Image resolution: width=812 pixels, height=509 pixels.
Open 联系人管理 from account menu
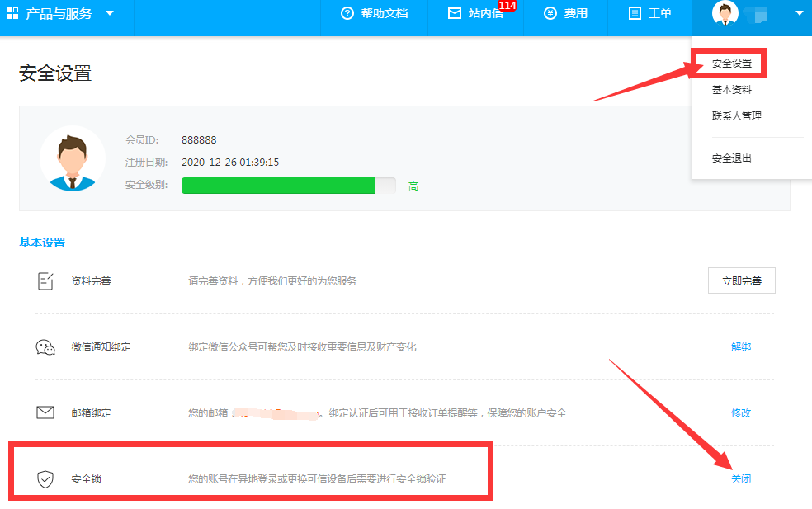coord(736,116)
